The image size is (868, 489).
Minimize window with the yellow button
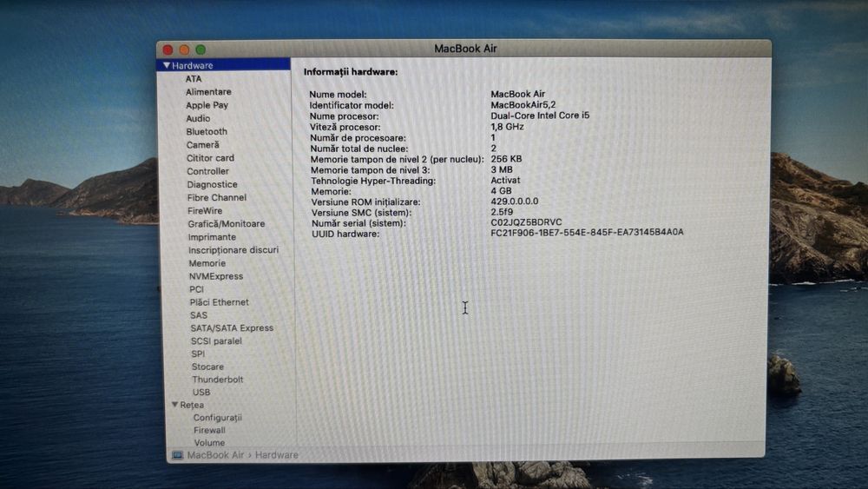184,50
